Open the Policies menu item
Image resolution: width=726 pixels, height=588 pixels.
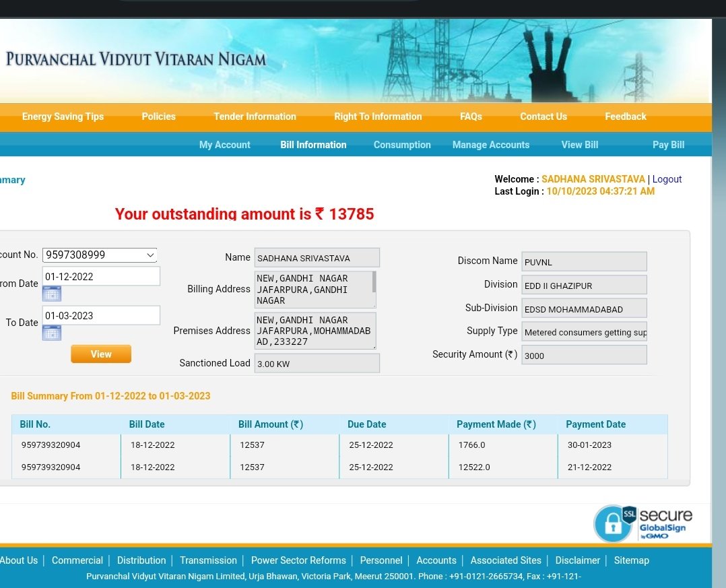pos(158,117)
